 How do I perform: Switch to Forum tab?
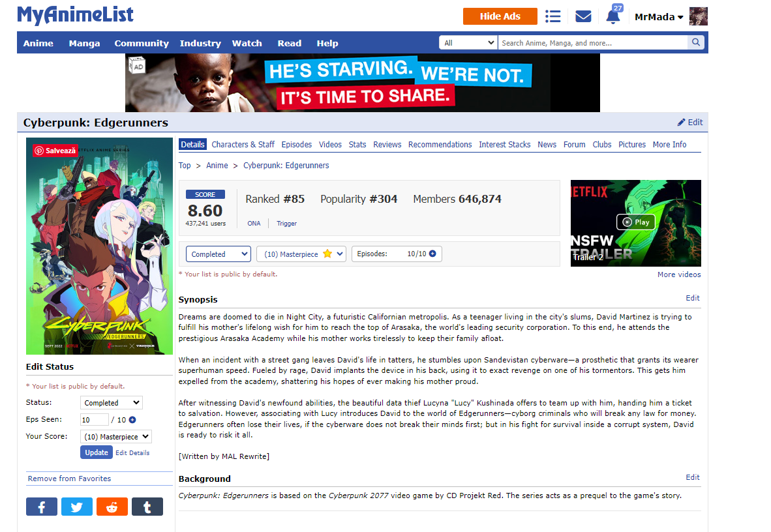click(x=574, y=145)
